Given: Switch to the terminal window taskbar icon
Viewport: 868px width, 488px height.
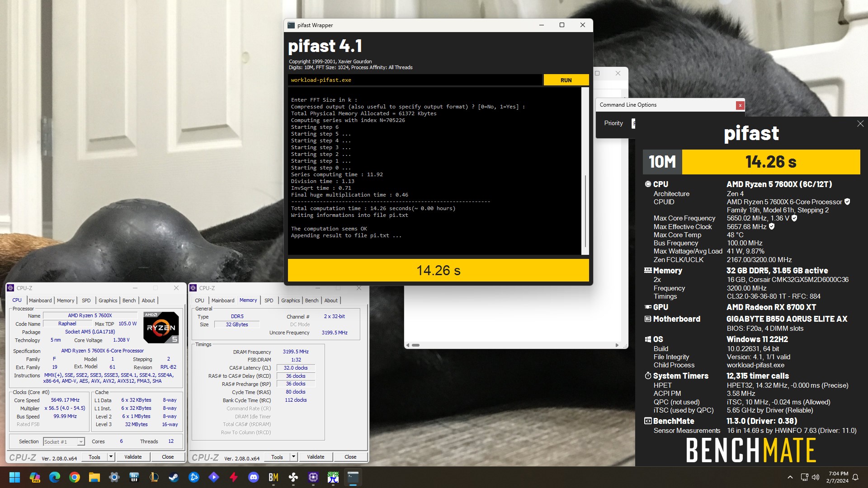Looking at the screenshot, I should click(x=353, y=477).
